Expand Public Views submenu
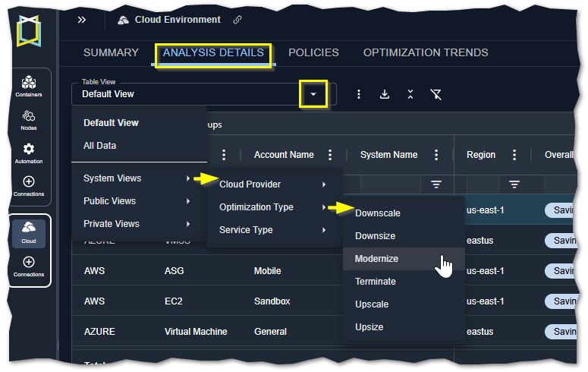Viewport: 588px width, 372px height. (139, 201)
